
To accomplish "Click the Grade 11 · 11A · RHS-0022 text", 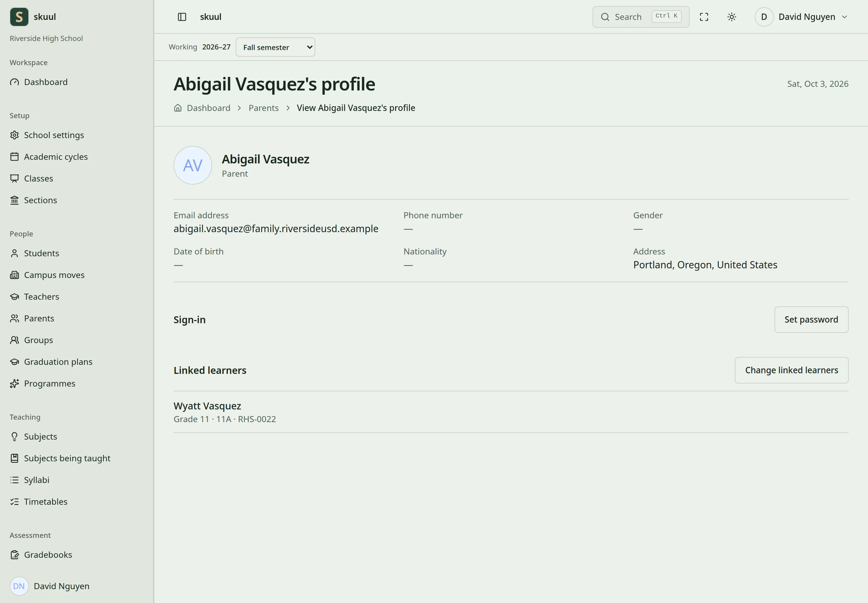I will (x=225, y=419).
